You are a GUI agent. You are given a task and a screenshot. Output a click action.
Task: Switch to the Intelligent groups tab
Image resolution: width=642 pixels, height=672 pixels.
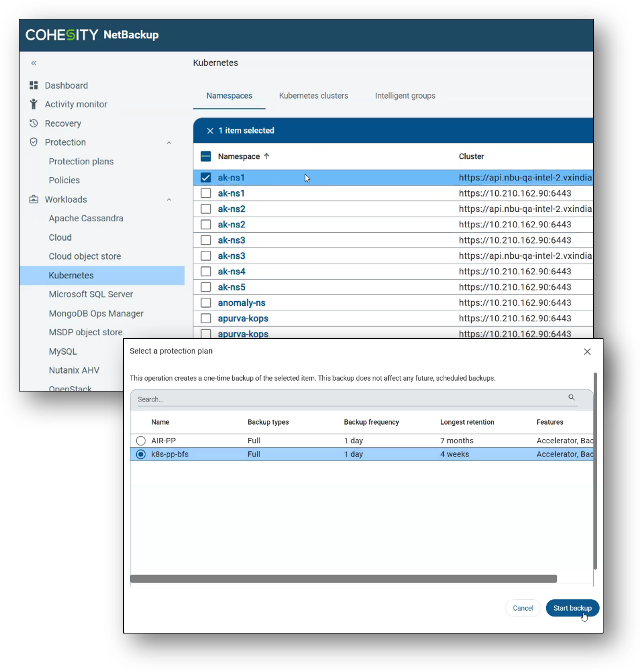405,96
